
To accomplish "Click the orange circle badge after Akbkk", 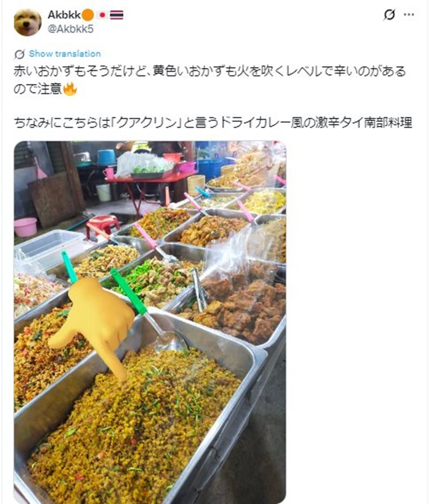I will [88, 15].
